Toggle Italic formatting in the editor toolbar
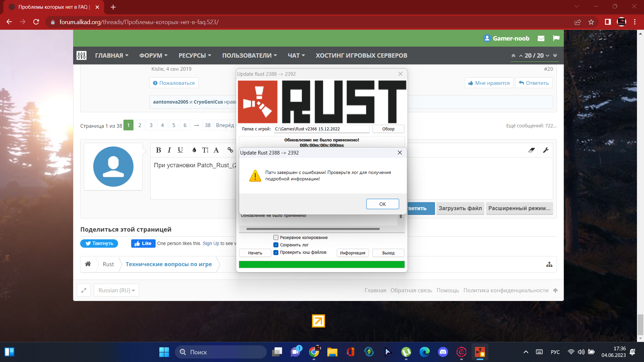The height and width of the screenshot is (362, 644). pos(169,150)
